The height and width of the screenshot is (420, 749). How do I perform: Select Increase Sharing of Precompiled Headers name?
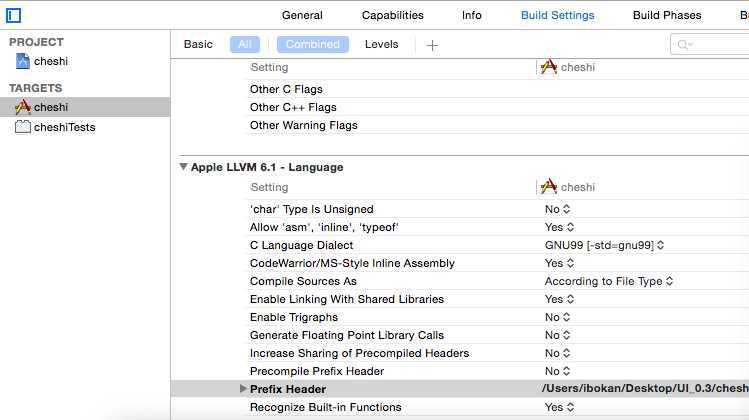(360, 353)
